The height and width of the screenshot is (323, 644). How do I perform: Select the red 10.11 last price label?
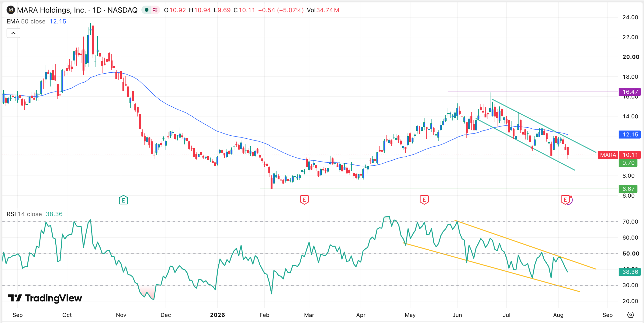tap(630, 155)
